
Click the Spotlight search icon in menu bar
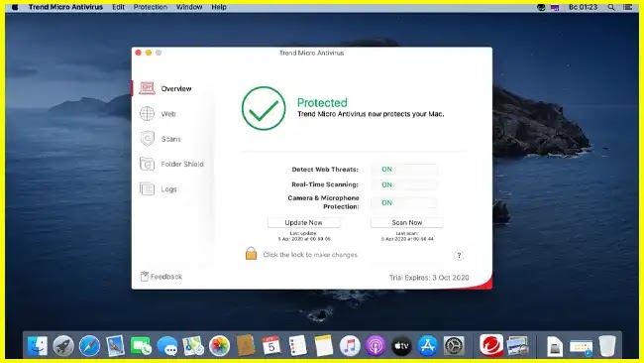pos(611,7)
